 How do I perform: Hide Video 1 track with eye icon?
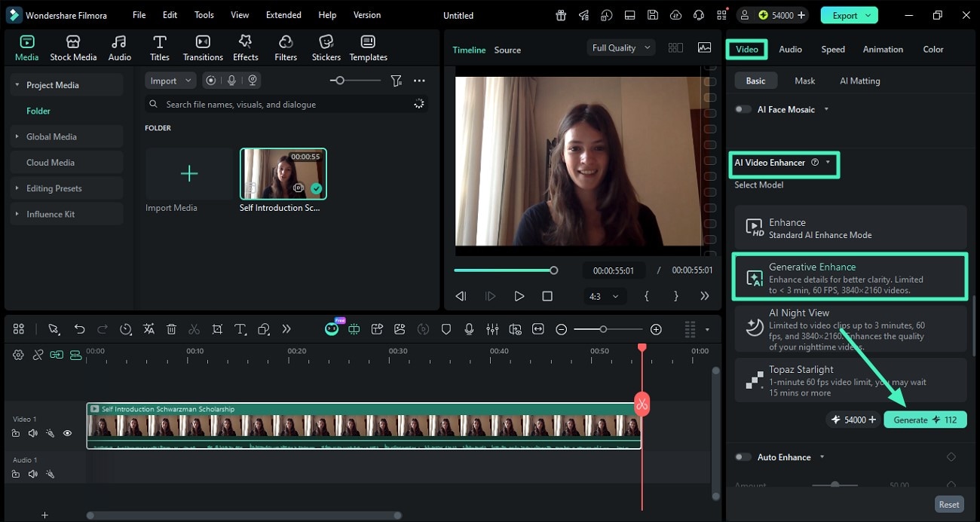[x=67, y=433]
